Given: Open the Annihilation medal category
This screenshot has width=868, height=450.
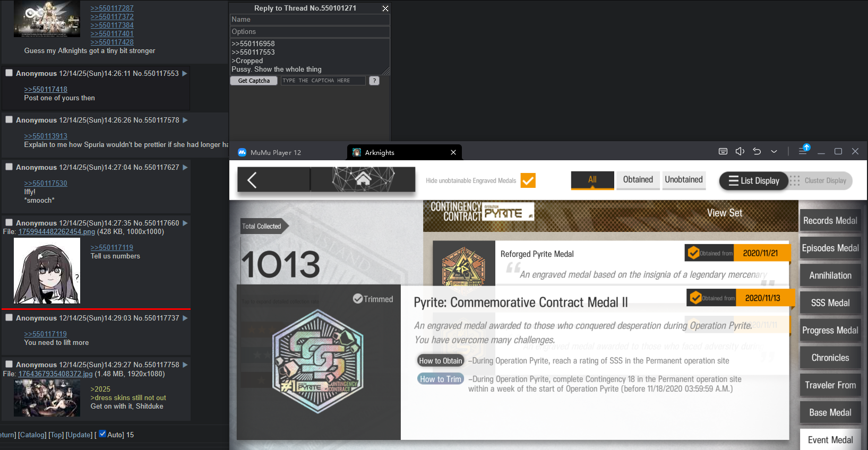Looking at the screenshot, I should click(x=830, y=275).
